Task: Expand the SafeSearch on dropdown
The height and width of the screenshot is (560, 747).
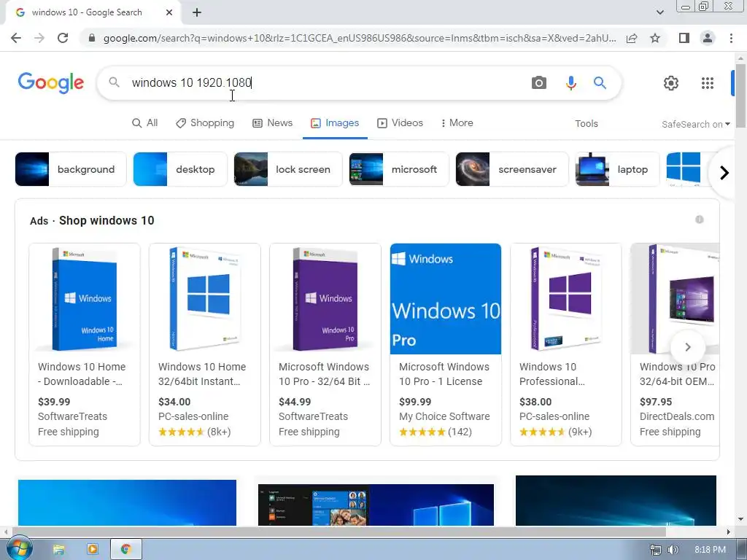Action: 695,124
